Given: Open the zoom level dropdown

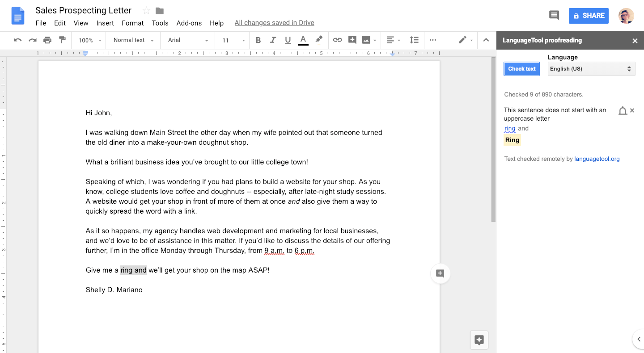Looking at the screenshot, I should click(x=89, y=40).
